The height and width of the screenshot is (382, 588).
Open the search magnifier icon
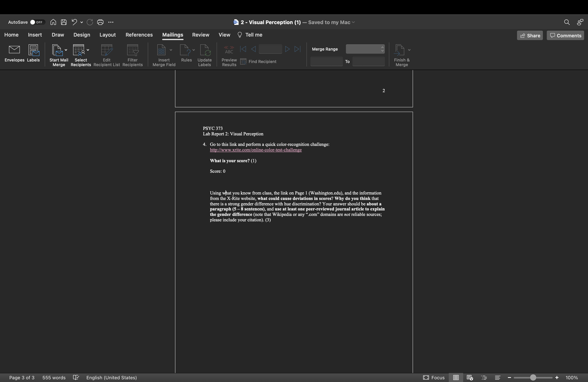point(567,22)
